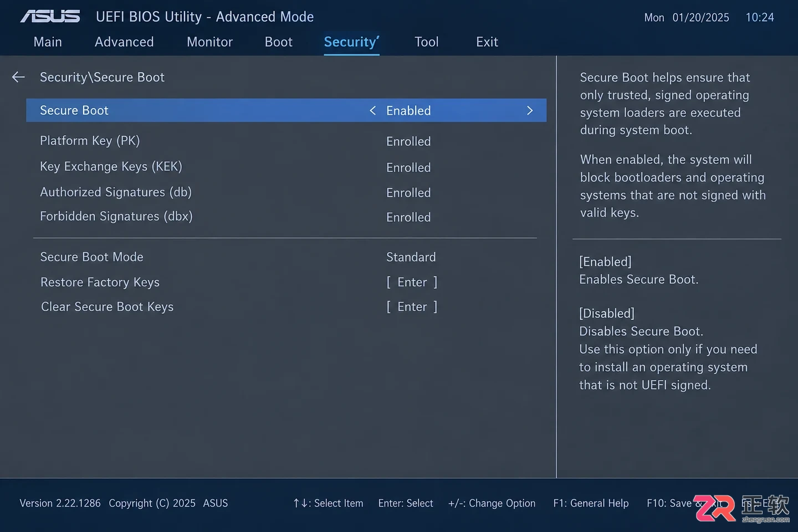Click Enrolled status for Key Exchange Keys
This screenshot has width=798, height=532.
408,167
